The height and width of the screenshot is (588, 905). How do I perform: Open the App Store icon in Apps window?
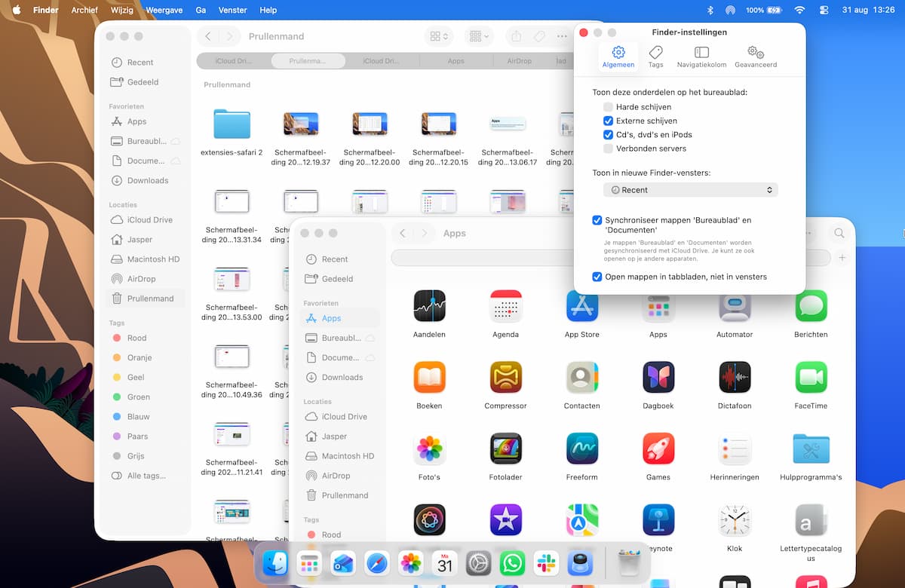click(582, 306)
